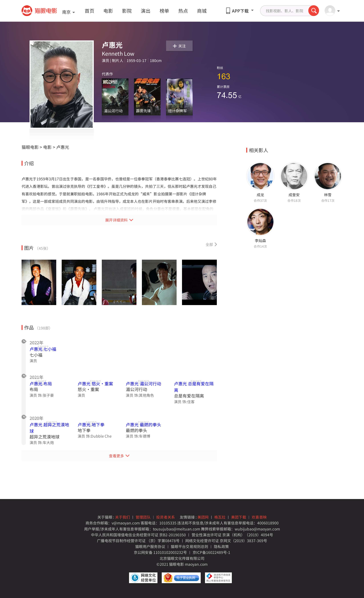Expand the APP下载 dropdown arrow
This screenshot has height=598, width=364.
pos(252,10)
